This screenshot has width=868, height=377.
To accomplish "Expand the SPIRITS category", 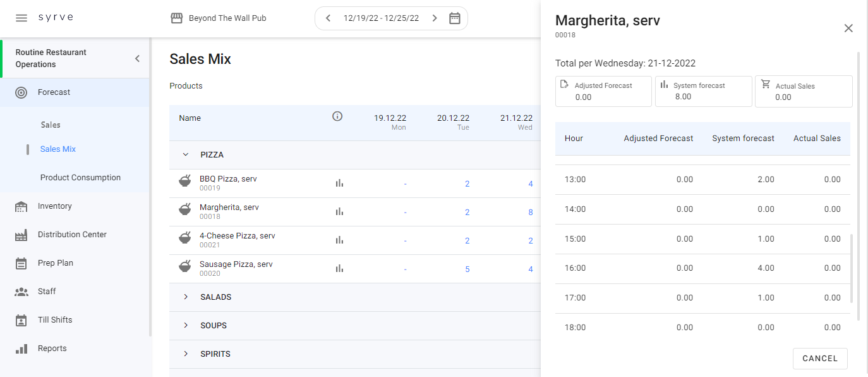I will point(186,354).
